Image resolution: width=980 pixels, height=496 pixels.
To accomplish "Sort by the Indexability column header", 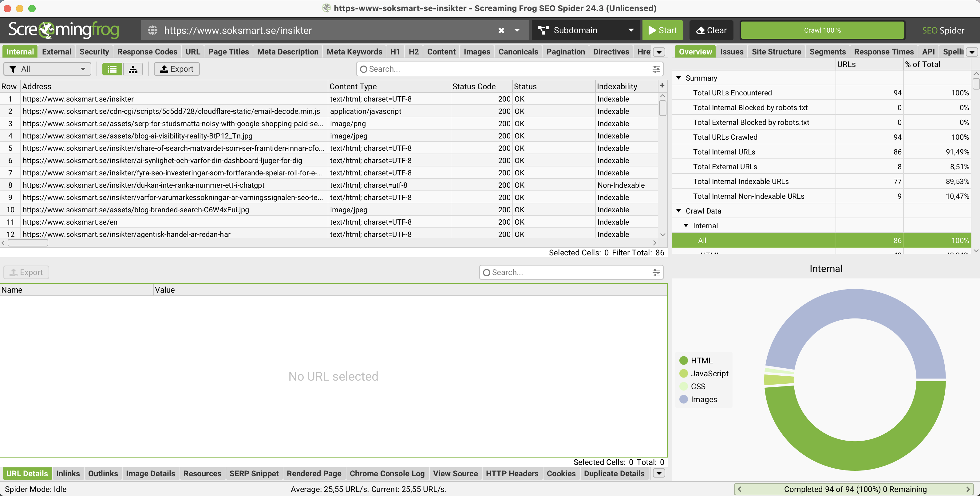I will [x=626, y=86].
